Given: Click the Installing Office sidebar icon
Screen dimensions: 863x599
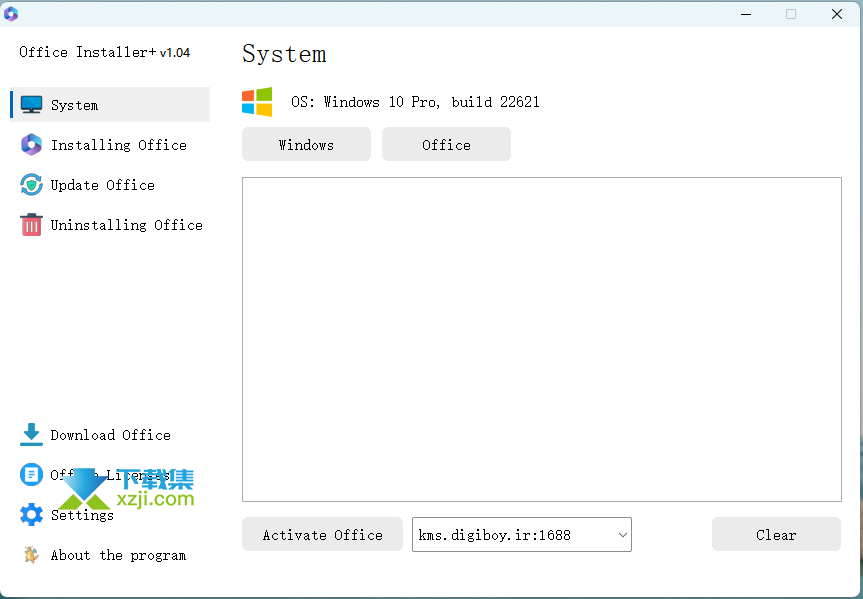Looking at the screenshot, I should [x=31, y=145].
